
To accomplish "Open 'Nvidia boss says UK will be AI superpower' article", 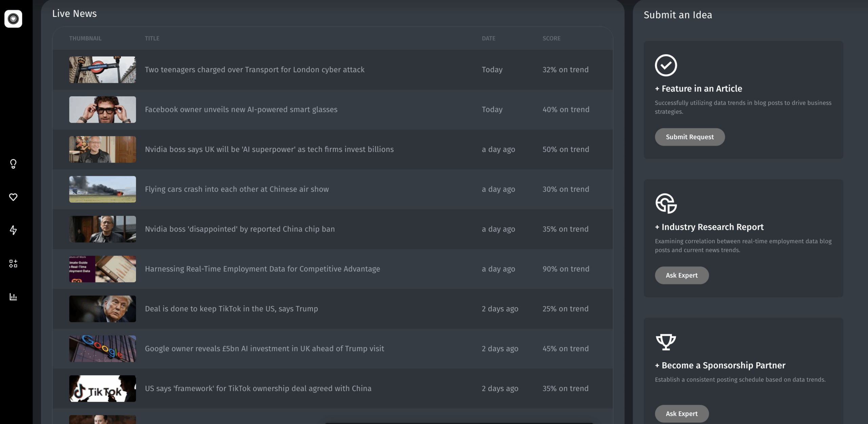I will tap(269, 149).
